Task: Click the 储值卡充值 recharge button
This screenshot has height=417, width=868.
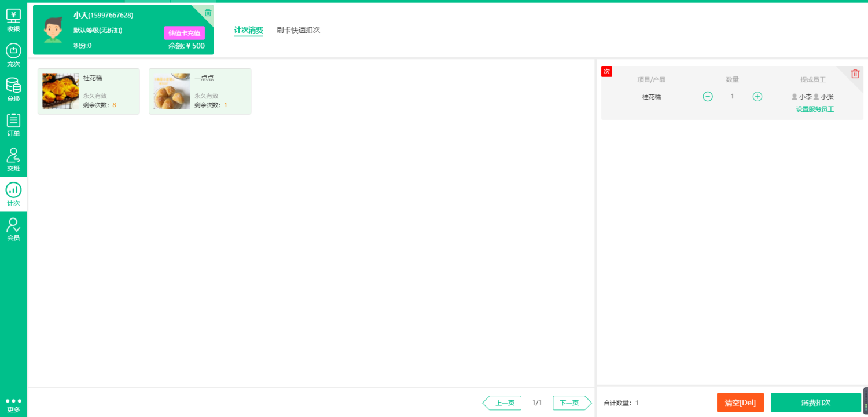Action: click(185, 33)
